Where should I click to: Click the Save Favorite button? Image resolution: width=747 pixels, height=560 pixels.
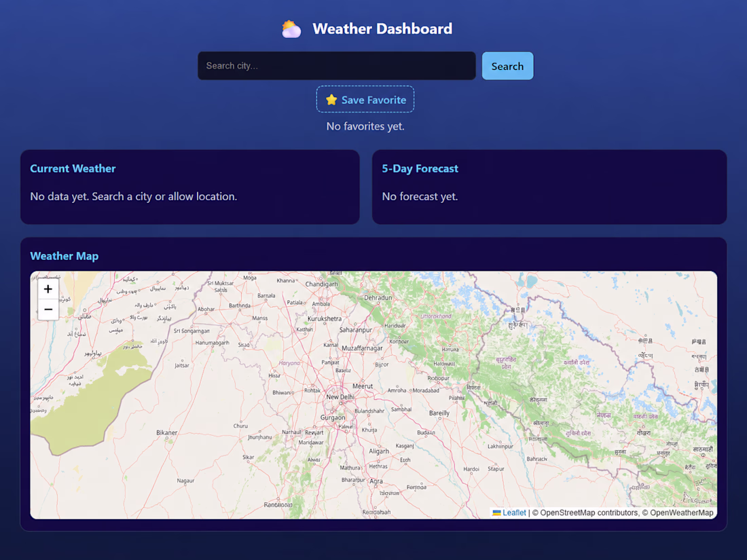pos(365,100)
